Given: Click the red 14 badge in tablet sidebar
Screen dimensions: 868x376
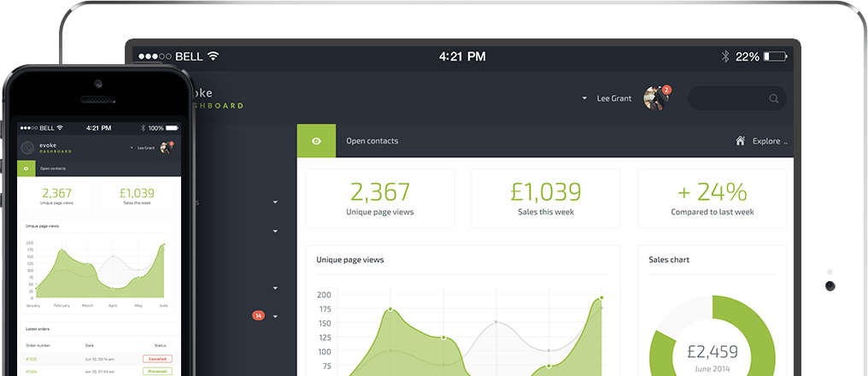Looking at the screenshot, I should point(259,315).
